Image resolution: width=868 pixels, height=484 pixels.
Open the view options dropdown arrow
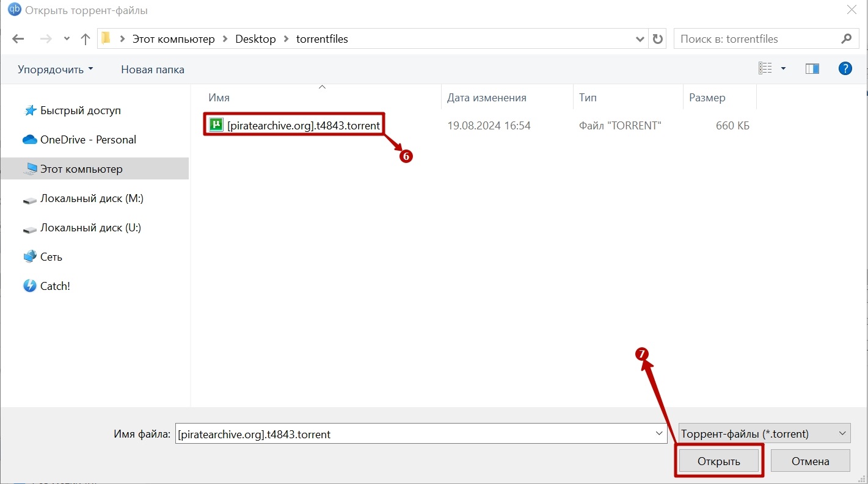(783, 69)
